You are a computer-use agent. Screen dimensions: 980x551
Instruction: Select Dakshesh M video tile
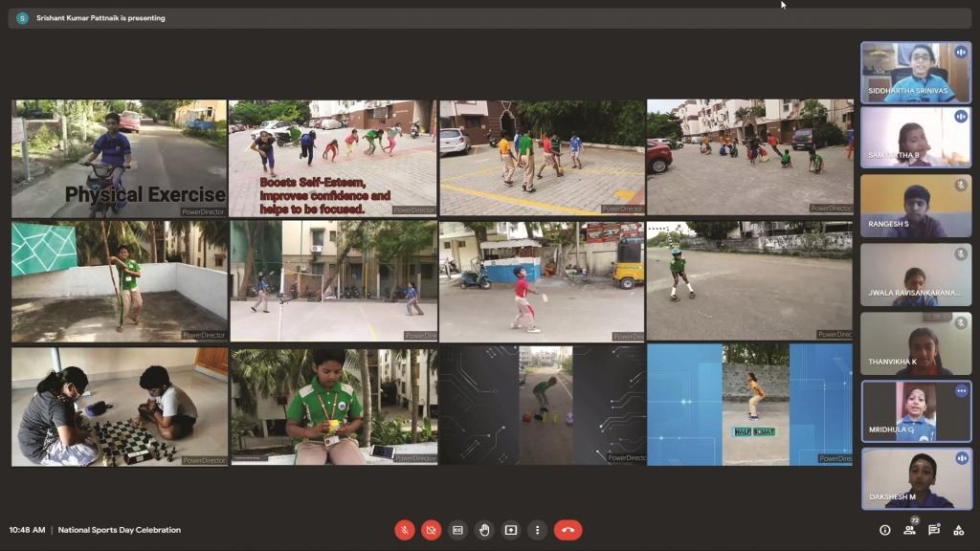916,479
